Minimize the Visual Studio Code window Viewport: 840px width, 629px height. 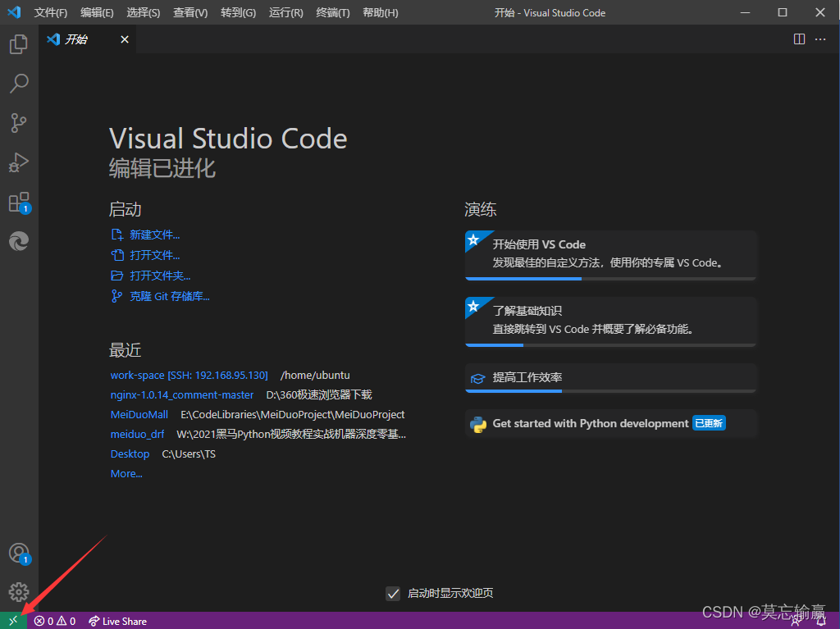[x=745, y=12]
